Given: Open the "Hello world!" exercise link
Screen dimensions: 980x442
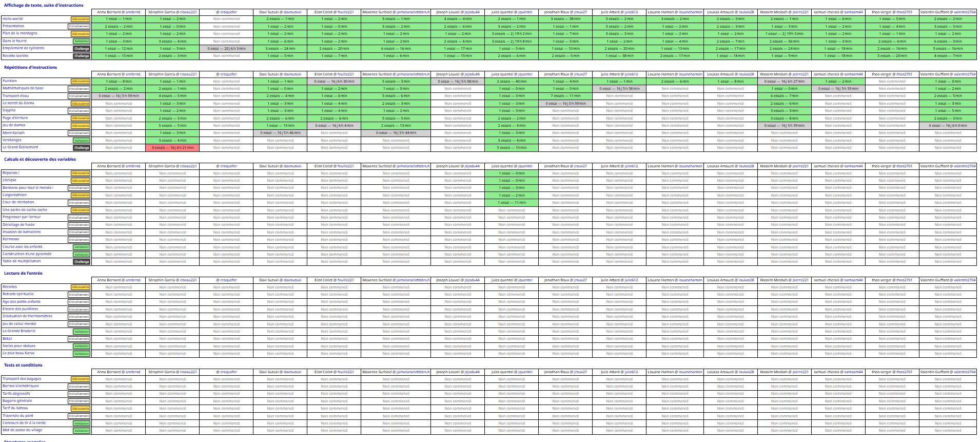Looking at the screenshot, I should [13, 19].
